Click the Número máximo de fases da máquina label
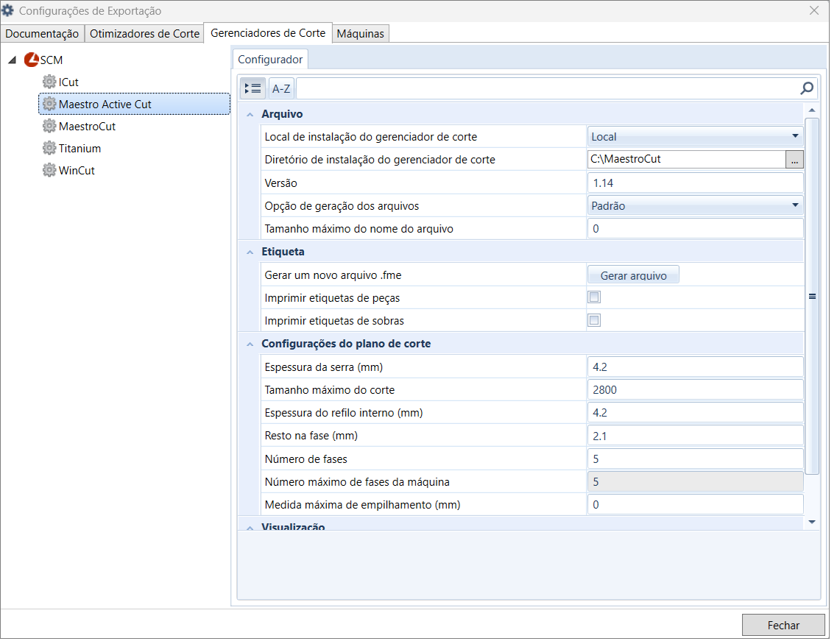The image size is (837, 644). pos(357,482)
